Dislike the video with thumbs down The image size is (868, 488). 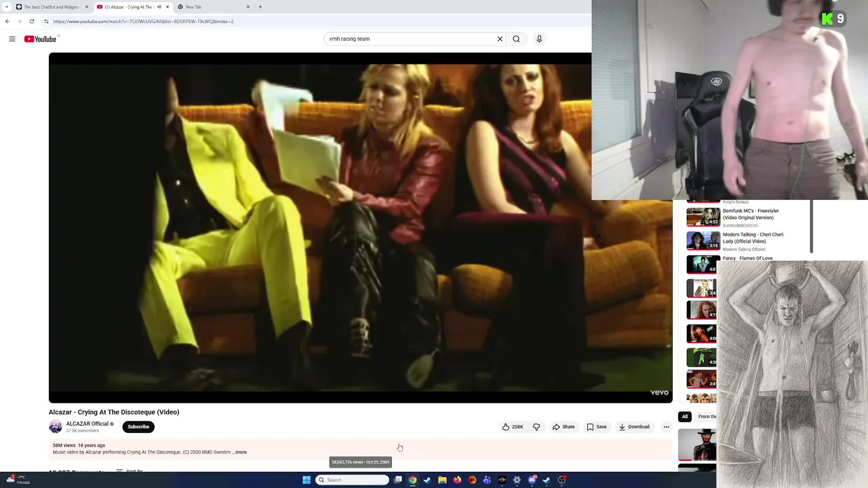(x=536, y=427)
